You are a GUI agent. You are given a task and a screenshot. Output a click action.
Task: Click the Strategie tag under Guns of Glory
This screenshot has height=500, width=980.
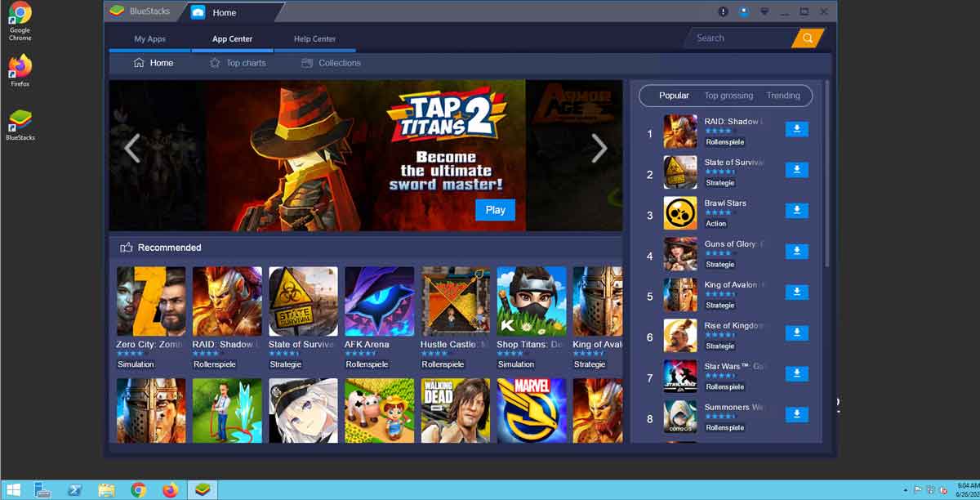(x=720, y=265)
